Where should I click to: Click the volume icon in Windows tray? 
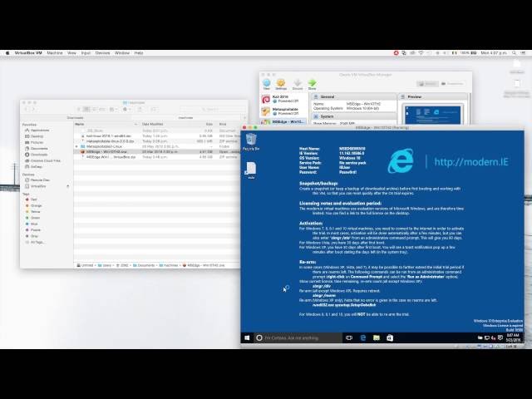[x=493, y=337]
